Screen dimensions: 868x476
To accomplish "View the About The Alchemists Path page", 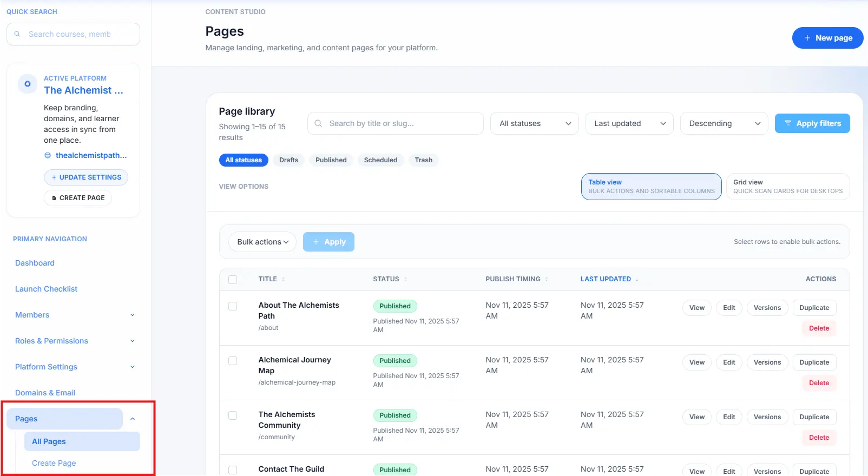I will click(x=697, y=308).
